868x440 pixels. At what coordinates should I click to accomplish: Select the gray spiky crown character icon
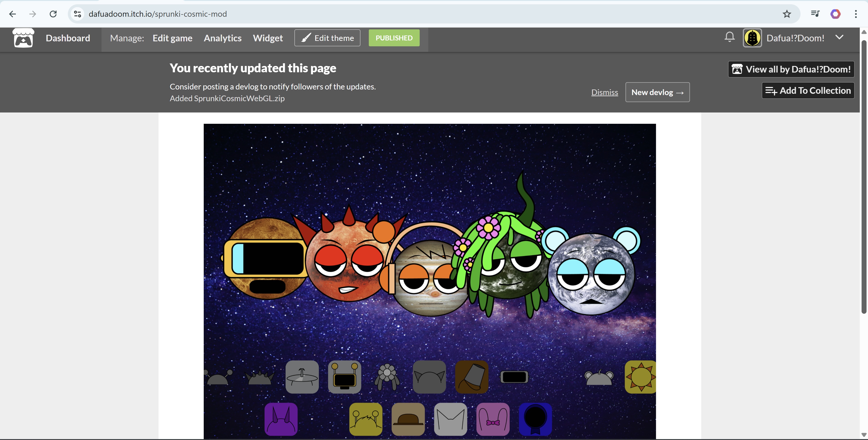point(260,377)
